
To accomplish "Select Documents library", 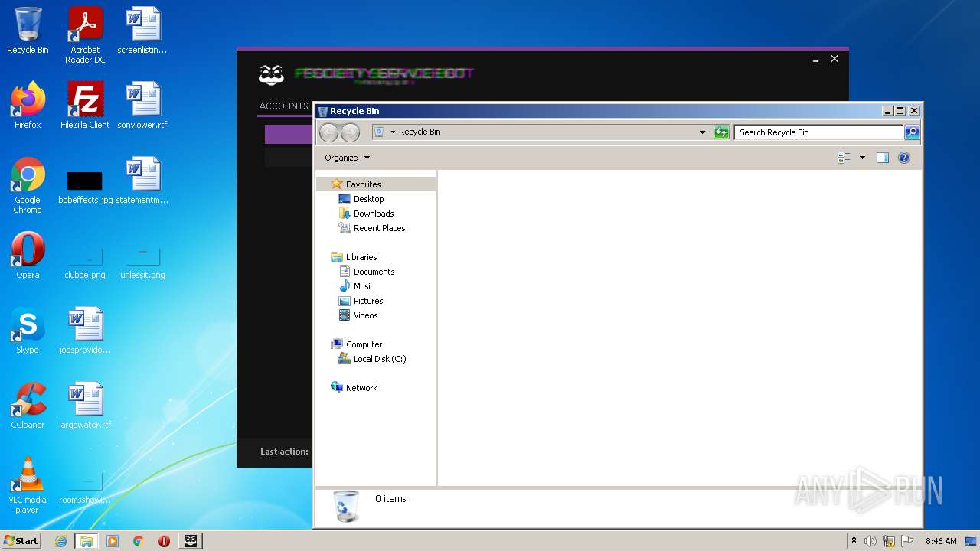I will pos(374,272).
